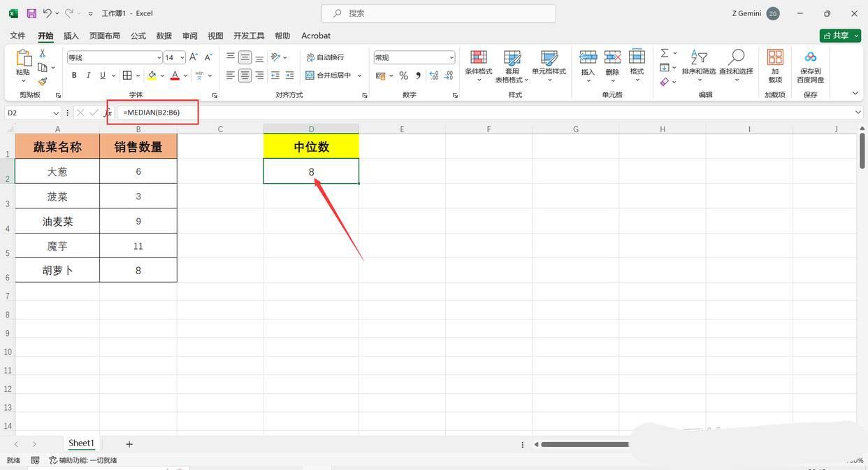This screenshot has height=470, width=868.
Task: Click the Delete cells icon
Action: [x=612, y=57]
